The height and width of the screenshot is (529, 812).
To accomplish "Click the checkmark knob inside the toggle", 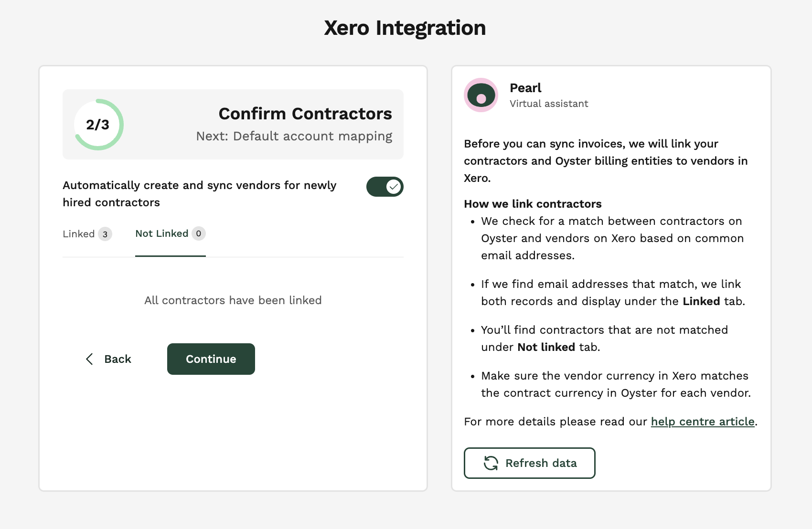I will coord(394,187).
